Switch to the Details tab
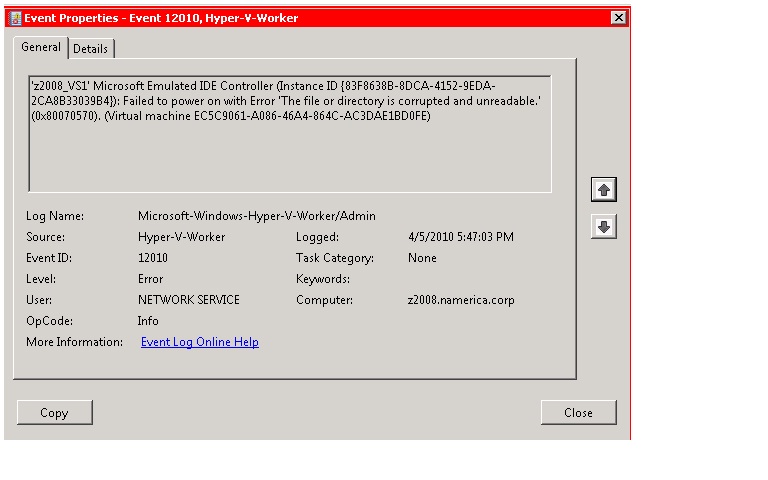Image resolution: width=768 pixels, height=480 pixels. [x=91, y=49]
